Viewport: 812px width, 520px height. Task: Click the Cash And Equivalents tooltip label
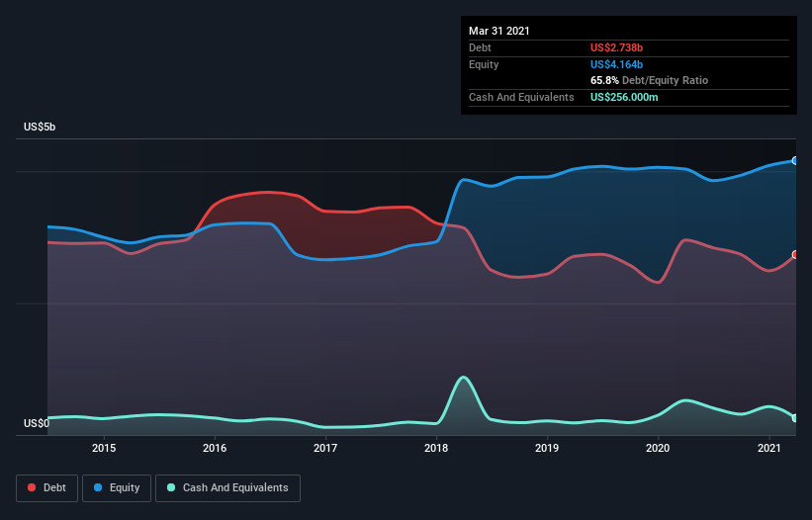coord(521,97)
